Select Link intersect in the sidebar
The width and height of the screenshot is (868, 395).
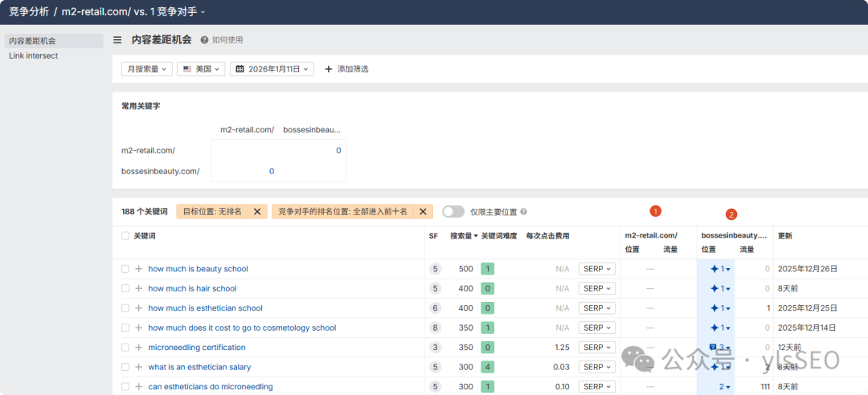point(34,56)
